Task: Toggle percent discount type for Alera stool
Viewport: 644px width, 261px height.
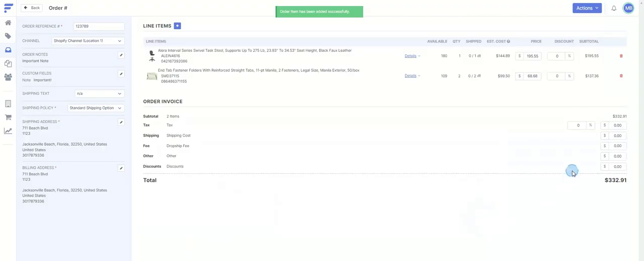Action: click(x=569, y=56)
